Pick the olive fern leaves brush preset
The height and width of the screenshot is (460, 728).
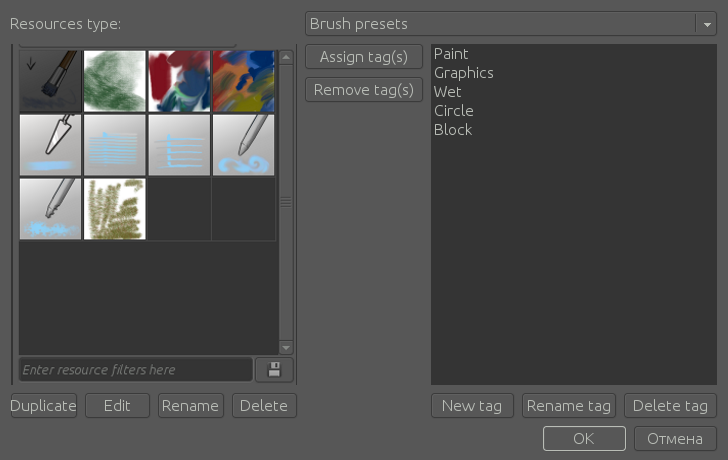(x=115, y=209)
